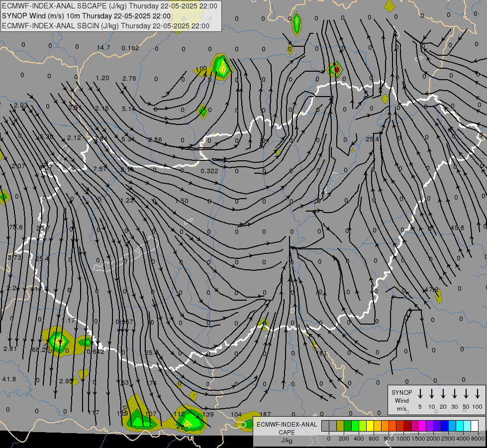The width and height of the screenshot is (487, 448).
Task: Select the olive swatch in the CAPE legend
Action: tap(340, 426)
